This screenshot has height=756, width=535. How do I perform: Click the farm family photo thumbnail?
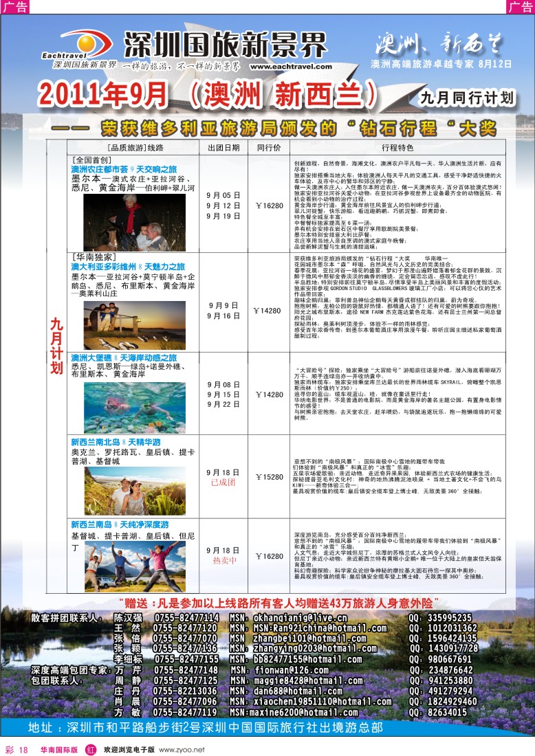click(135, 222)
